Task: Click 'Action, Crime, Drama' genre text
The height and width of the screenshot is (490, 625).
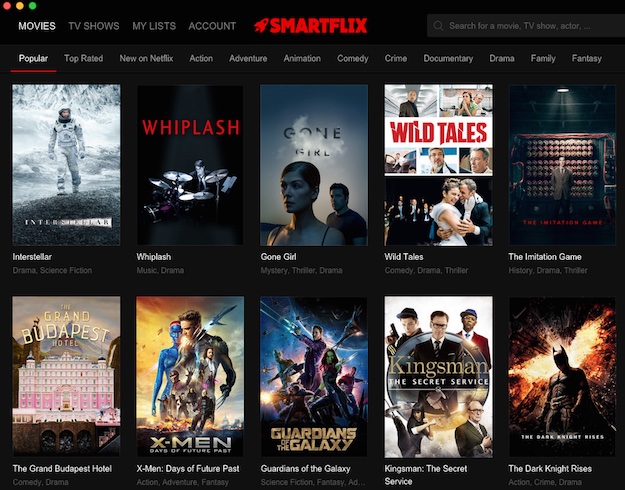Action: [x=545, y=482]
